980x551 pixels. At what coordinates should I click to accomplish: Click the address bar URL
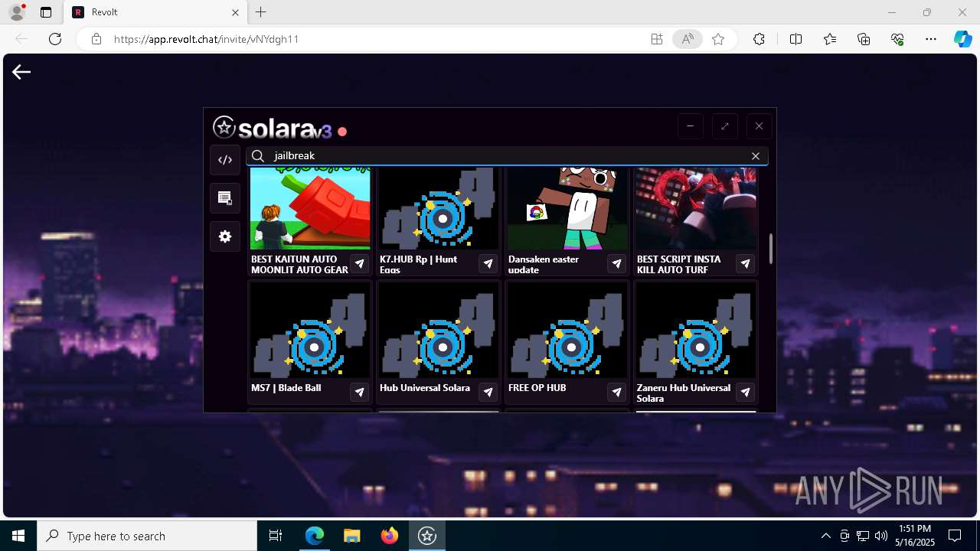(x=207, y=39)
